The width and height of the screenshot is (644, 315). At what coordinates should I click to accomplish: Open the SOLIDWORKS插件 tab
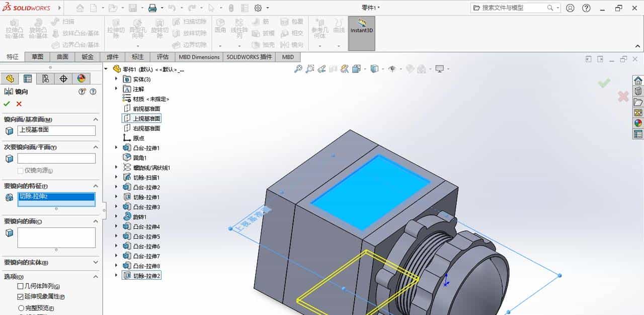(x=249, y=57)
